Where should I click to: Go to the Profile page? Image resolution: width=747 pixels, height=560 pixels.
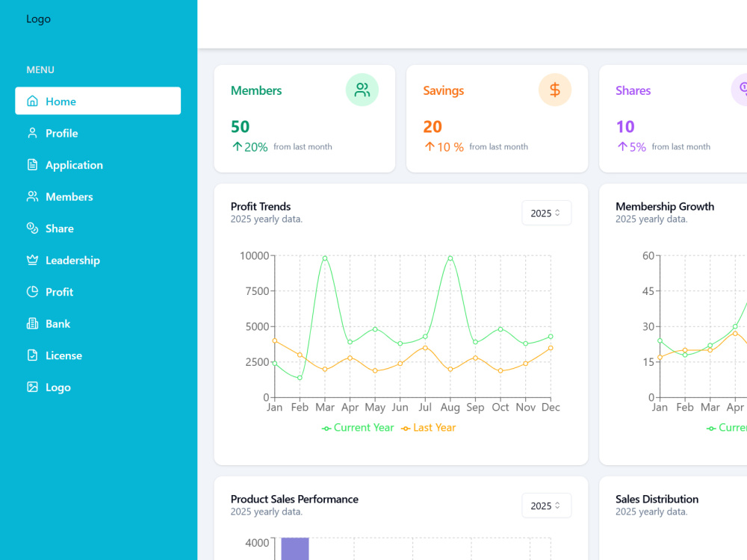point(98,133)
